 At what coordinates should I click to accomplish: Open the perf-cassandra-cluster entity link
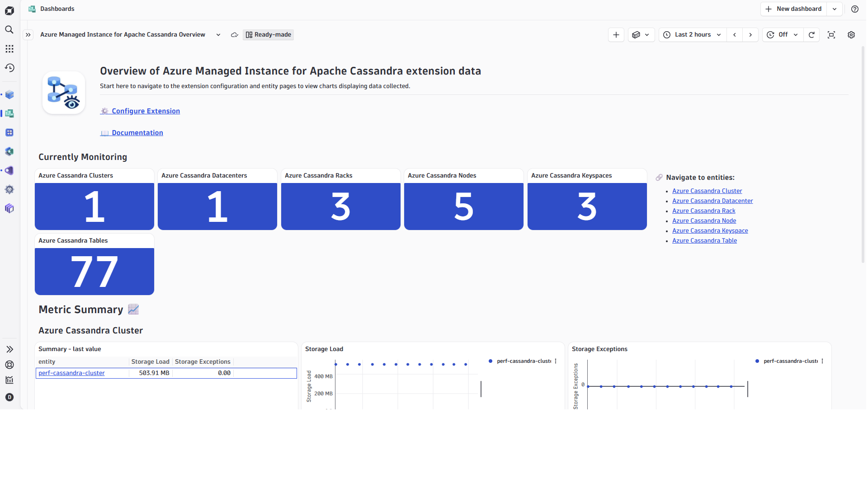pos(71,373)
